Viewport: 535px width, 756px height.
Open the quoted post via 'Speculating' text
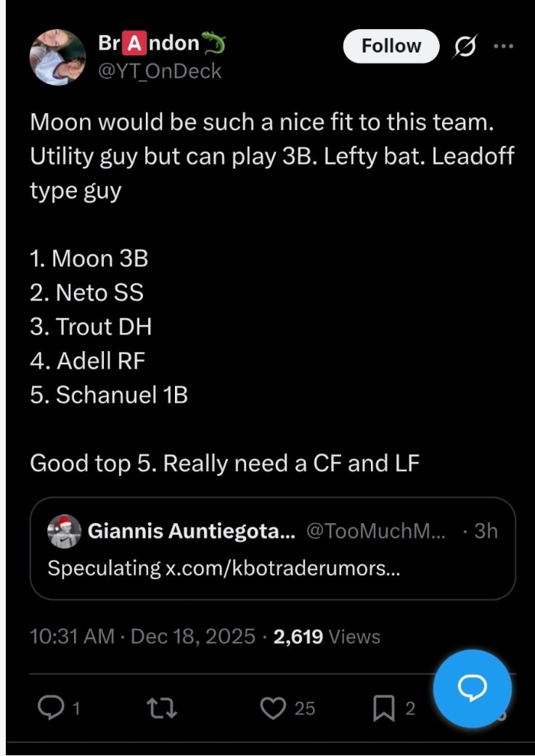pyautogui.click(x=103, y=568)
